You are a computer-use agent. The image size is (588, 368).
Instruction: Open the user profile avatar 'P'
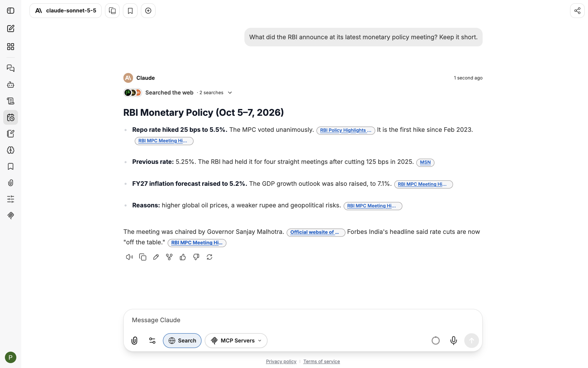[10, 357]
